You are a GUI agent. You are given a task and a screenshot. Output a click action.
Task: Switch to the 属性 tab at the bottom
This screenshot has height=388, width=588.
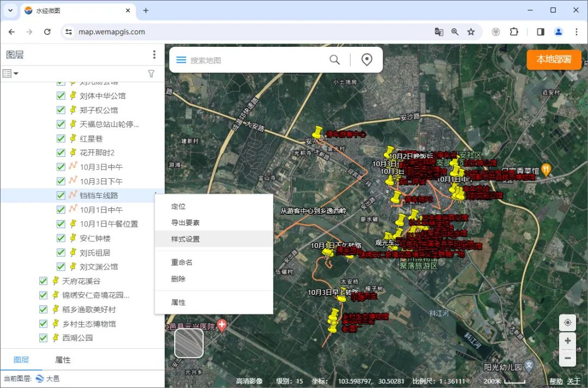[63, 360]
